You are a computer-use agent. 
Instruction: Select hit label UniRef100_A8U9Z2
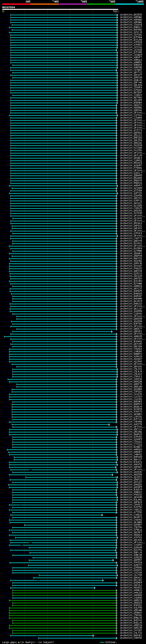click(x=131, y=588)
